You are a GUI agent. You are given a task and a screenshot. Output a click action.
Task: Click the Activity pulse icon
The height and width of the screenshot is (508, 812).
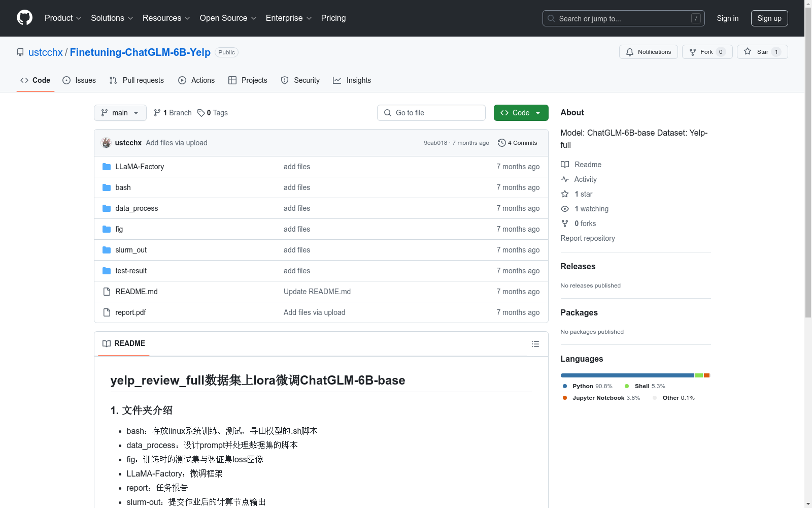pyautogui.click(x=565, y=179)
